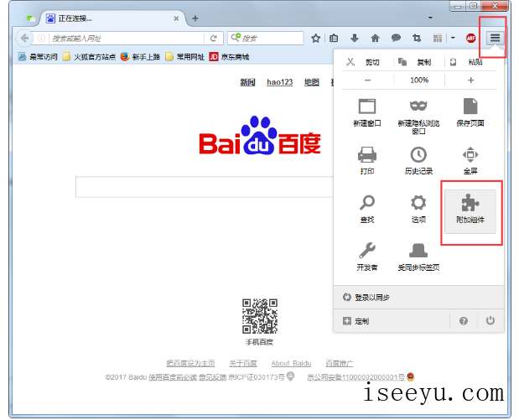This screenshot has width=519, height=420.
Task: Open the downloads arrow icon
Action: [354, 38]
